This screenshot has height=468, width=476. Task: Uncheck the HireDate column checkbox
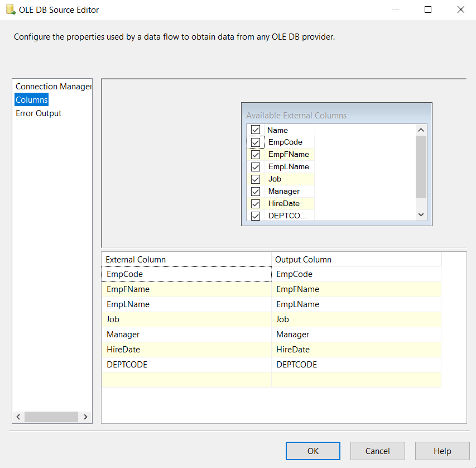pos(255,203)
